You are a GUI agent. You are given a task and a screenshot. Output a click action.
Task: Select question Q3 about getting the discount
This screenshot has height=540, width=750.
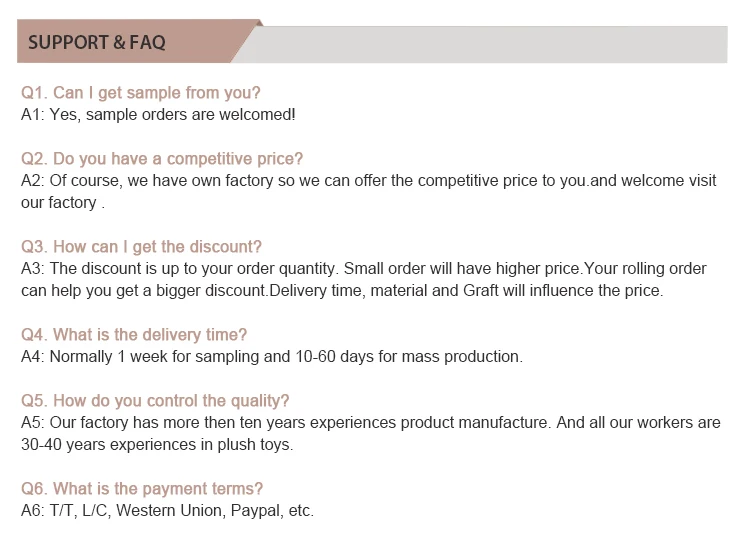coord(141,247)
